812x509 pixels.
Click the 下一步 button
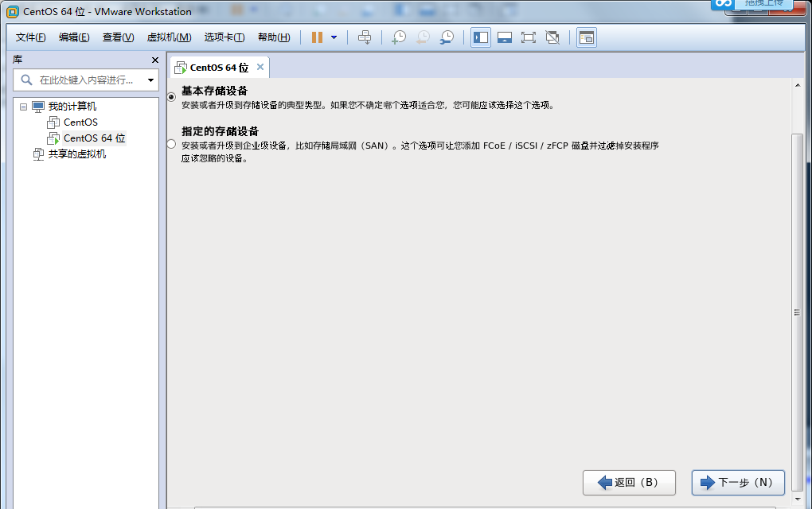coord(737,482)
